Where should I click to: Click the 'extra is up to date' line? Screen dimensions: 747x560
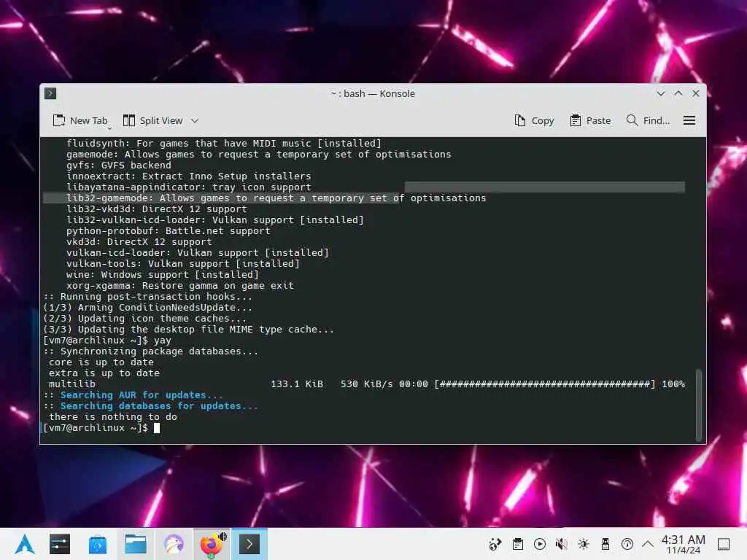(x=104, y=373)
